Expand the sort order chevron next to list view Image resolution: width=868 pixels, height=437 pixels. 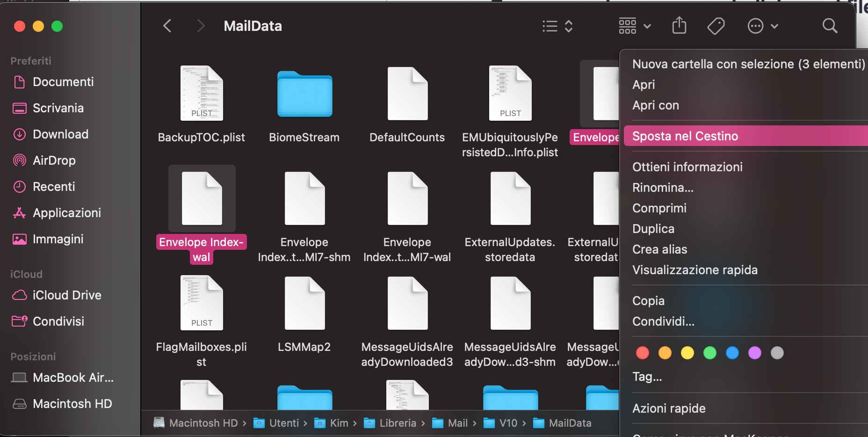569,26
